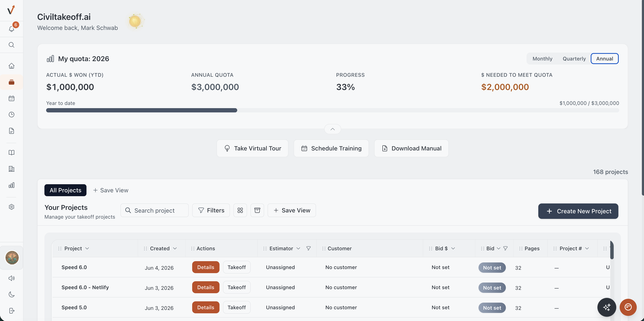
Task: Click the logout icon in sidebar
Action: 12,311
